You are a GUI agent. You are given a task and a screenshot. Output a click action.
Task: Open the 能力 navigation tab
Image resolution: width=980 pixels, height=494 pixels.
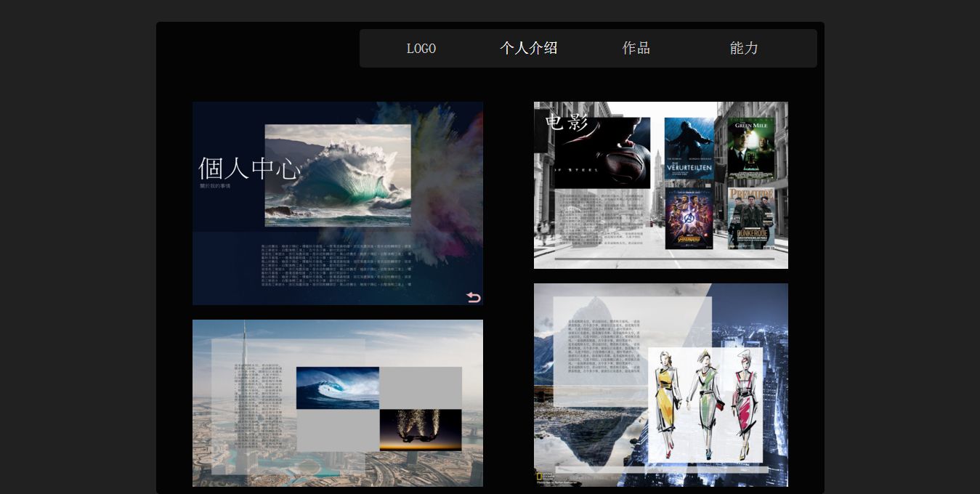tap(743, 49)
